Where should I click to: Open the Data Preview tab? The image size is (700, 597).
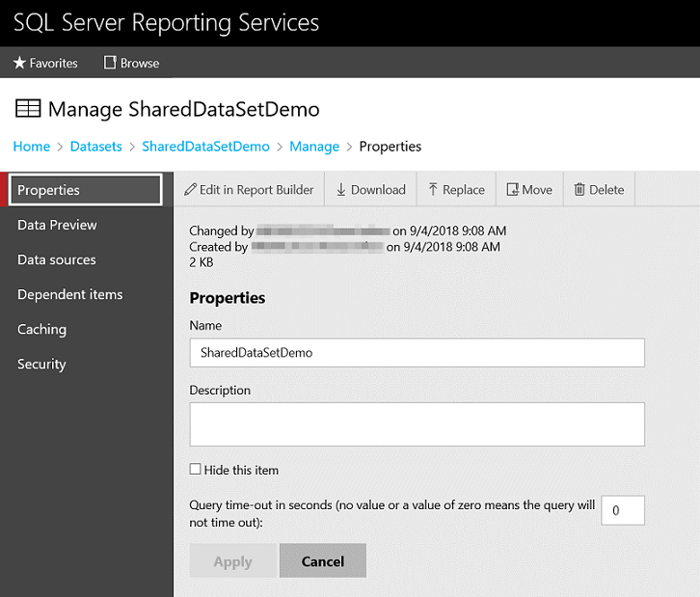click(x=57, y=225)
